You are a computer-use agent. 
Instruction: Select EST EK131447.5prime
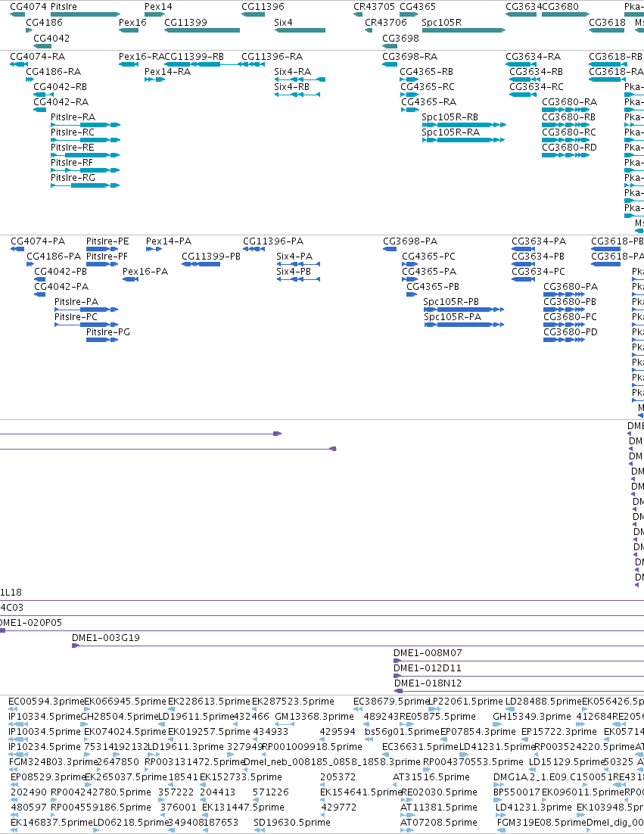click(243, 808)
